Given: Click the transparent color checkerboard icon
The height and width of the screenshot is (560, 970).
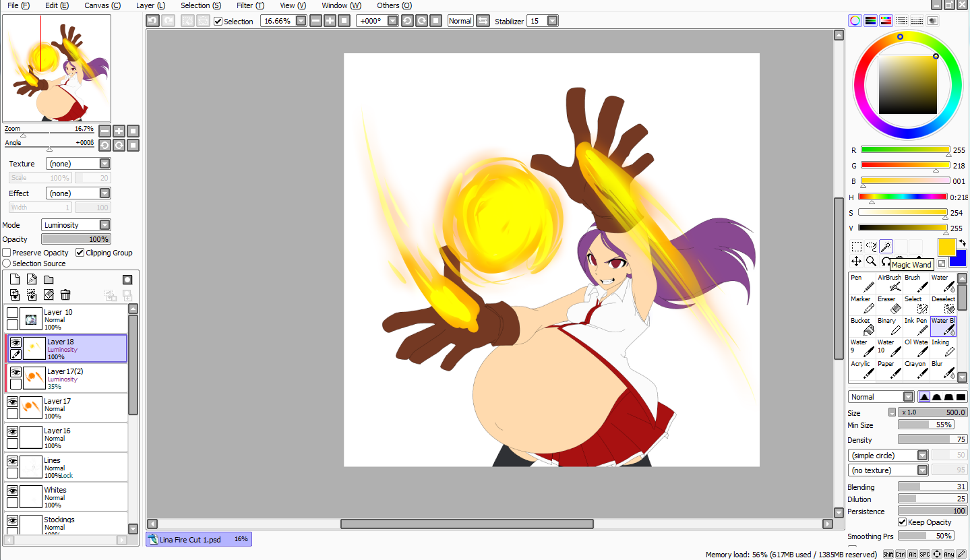Looking at the screenshot, I should pos(942,263).
